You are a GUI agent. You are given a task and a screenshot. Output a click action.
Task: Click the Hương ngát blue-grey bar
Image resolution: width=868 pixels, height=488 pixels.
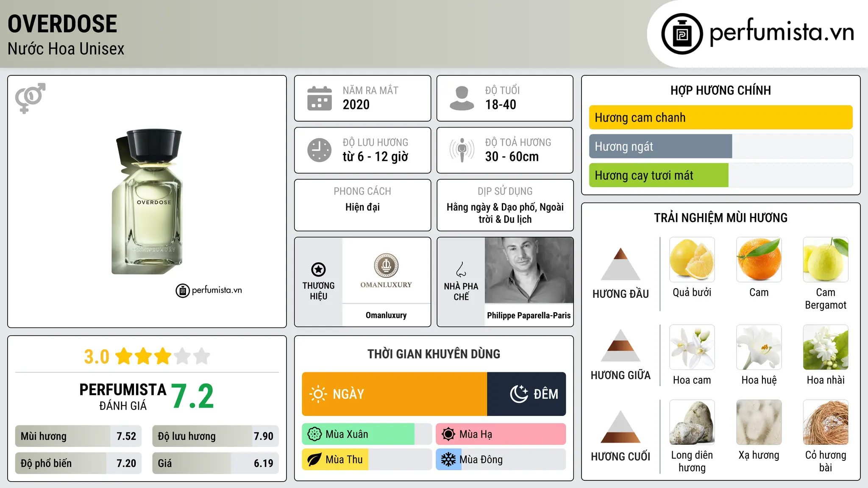[x=660, y=147]
